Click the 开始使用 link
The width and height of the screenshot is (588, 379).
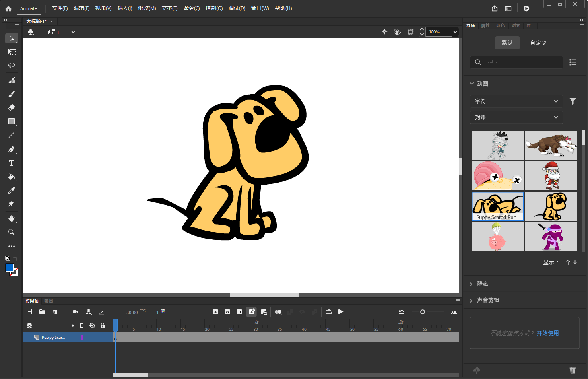coord(548,333)
